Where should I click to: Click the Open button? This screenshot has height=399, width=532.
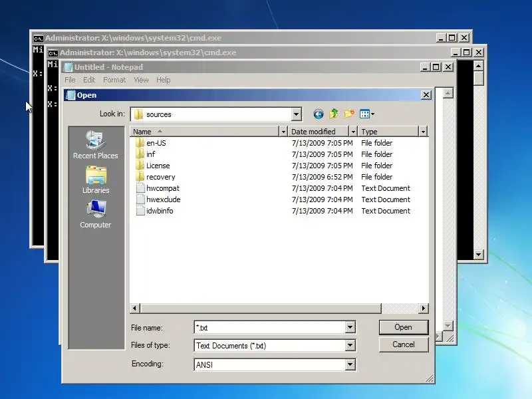click(x=404, y=327)
